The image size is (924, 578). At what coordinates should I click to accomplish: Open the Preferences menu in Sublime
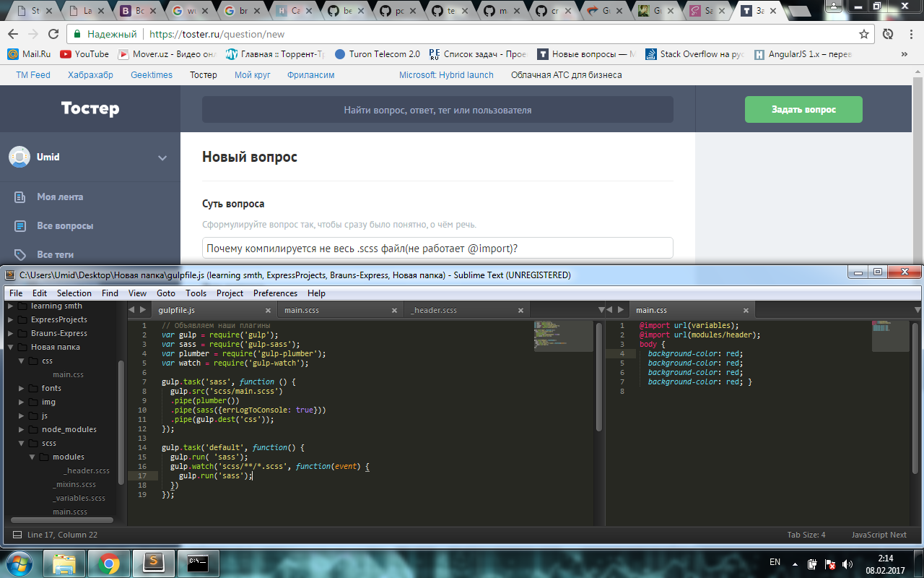click(275, 293)
